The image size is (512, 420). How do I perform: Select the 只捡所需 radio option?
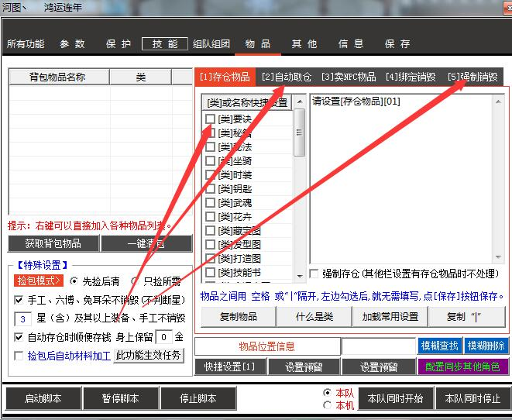(x=136, y=281)
